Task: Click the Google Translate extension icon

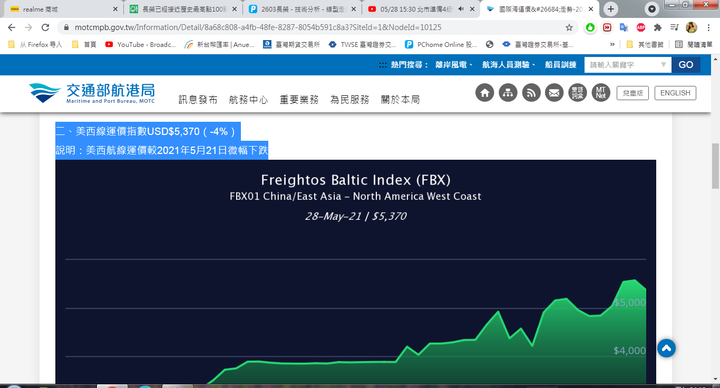Action: tap(624, 28)
